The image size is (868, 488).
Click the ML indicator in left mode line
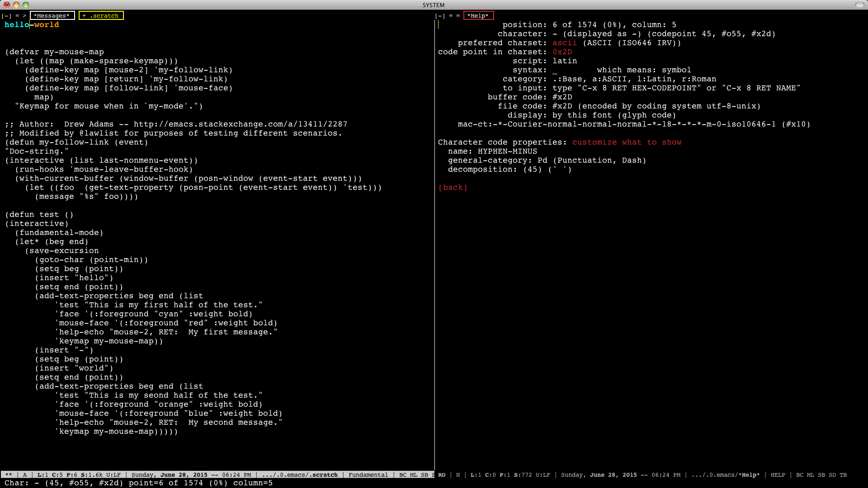(x=414, y=475)
